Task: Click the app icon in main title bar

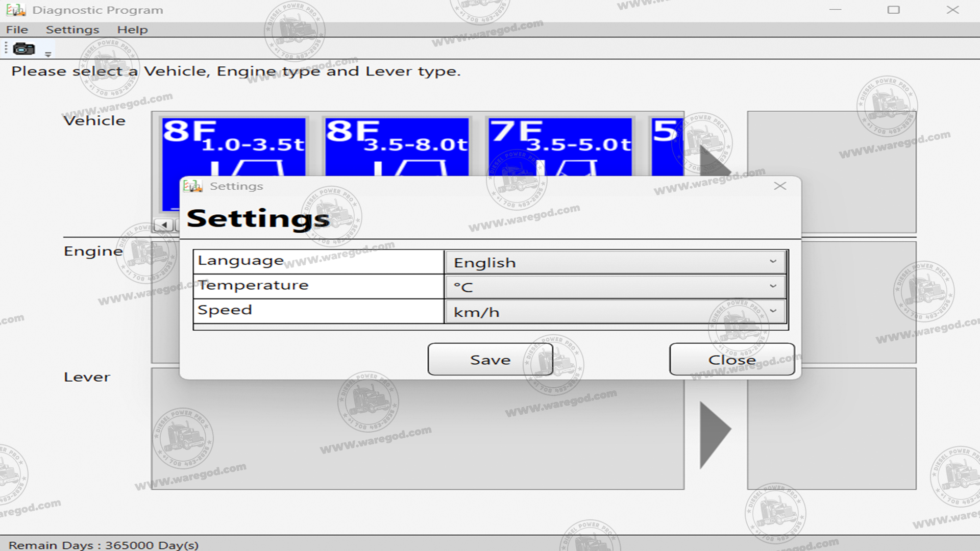Action: 15,10
